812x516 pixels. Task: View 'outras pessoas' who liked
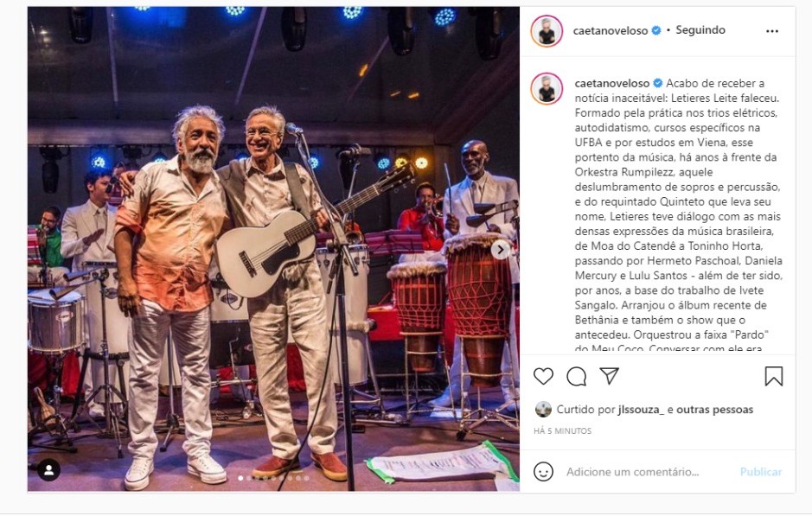point(714,410)
